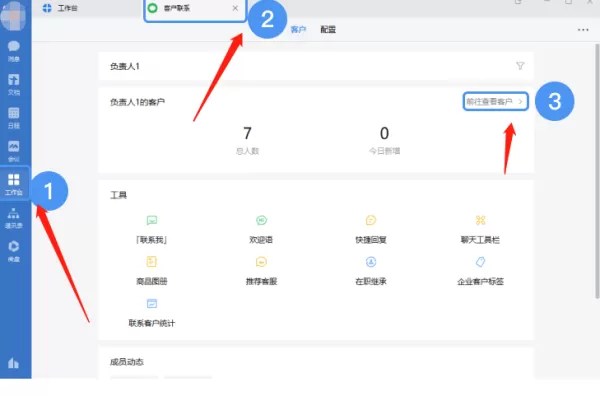Open the 联系客户统计 tool
The width and height of the screenshot is (600, 396).
coord(152,313)
